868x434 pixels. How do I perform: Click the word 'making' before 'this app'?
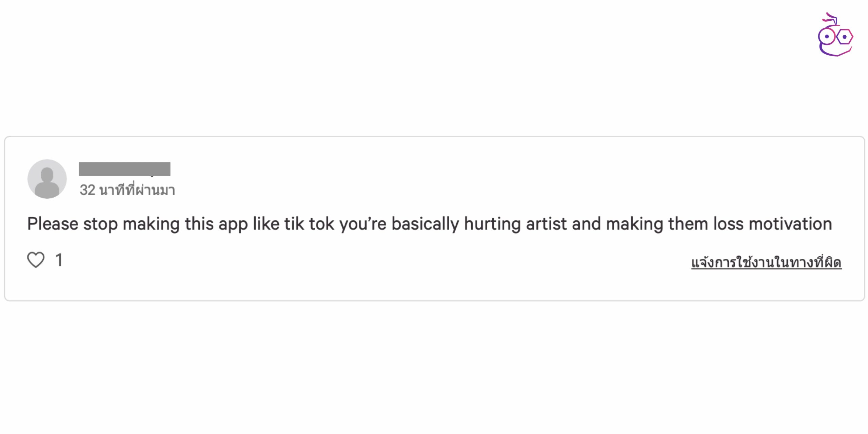151,224
